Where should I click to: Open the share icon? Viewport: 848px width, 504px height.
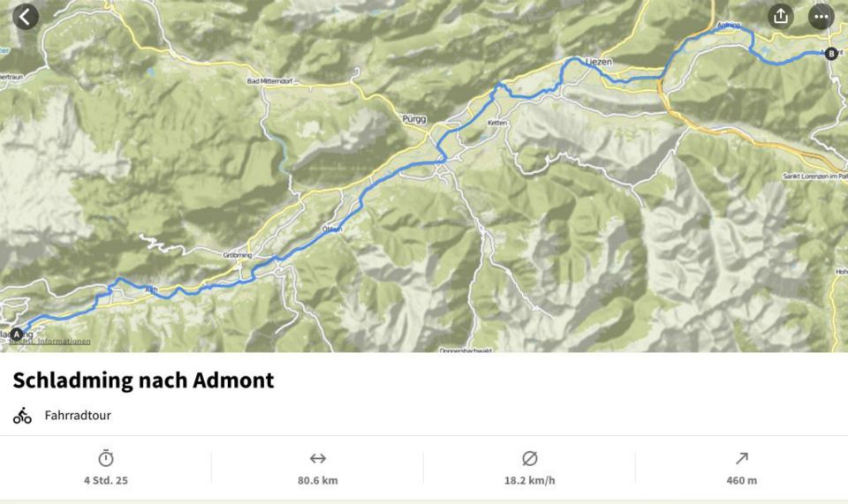[x=780, y=16]
